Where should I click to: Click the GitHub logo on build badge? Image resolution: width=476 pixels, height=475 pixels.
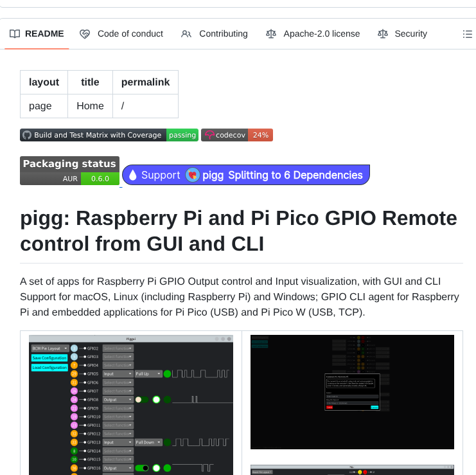27,135
